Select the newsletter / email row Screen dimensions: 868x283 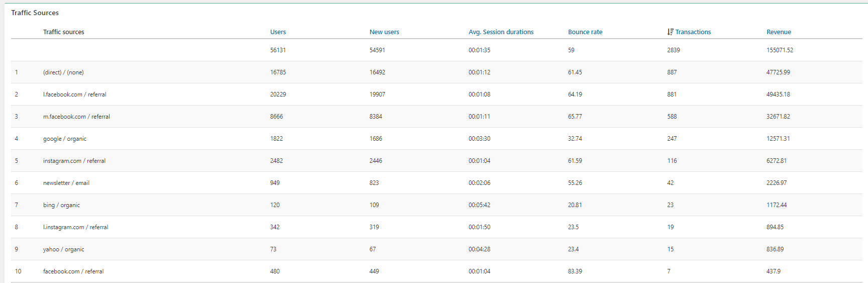click(x=66, y=183)
